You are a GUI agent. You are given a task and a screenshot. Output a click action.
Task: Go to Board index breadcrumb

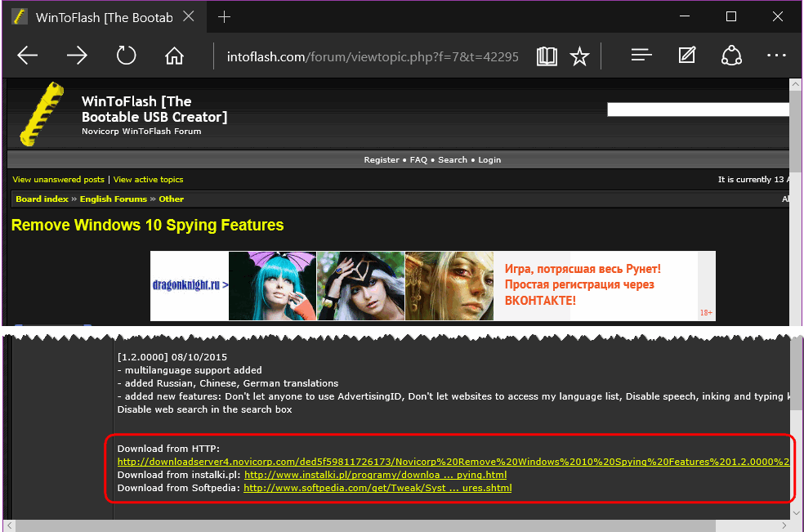[42, 199]
